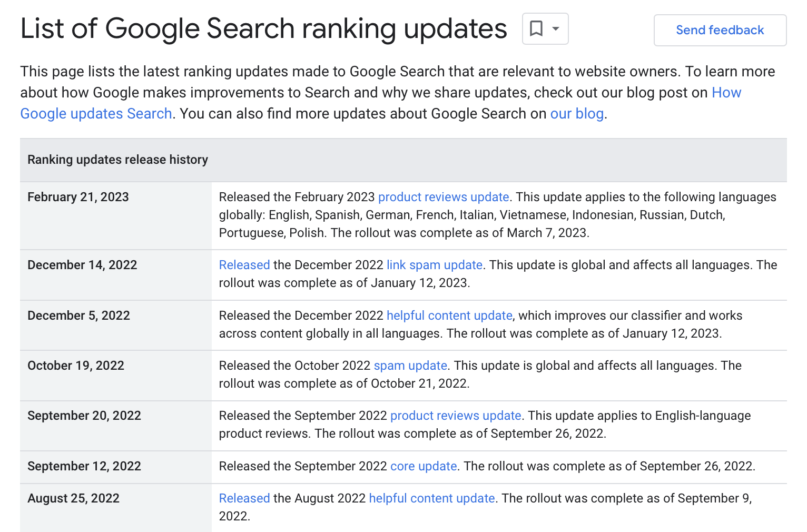This screenshot has height=532, width=807.
Task: Select the 'February 21, 2023' date cell
Action: [78, 197]
